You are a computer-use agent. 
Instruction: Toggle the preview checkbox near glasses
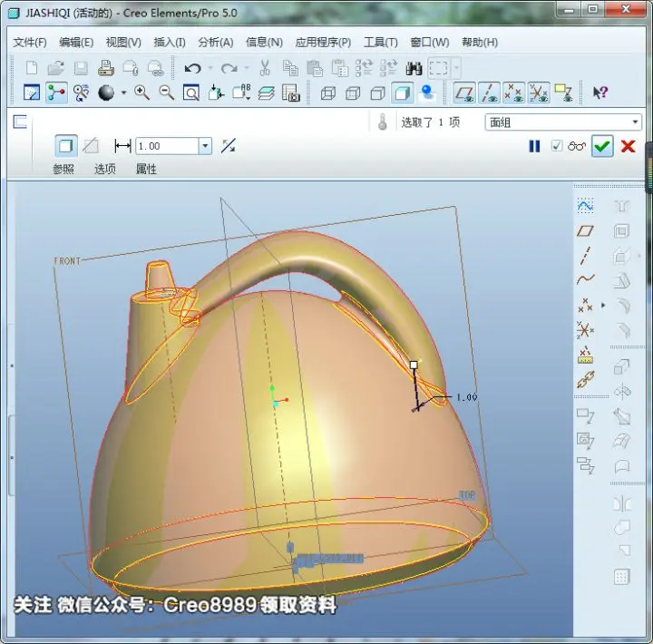pos(556,146)
